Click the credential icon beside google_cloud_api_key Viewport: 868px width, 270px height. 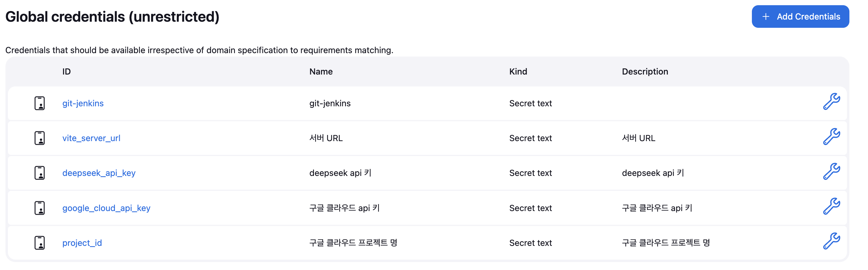click(x=40, y=208)
